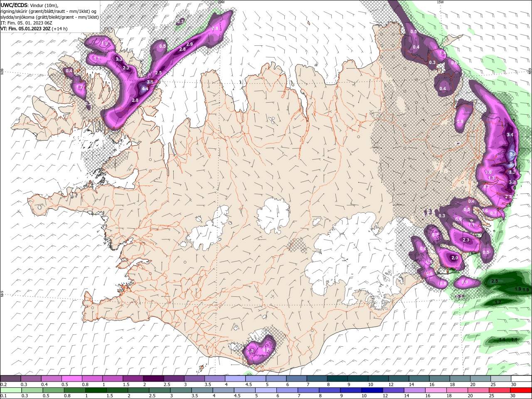Click the deep blue 10–12 swatch, lower legend

coord(372,390)
